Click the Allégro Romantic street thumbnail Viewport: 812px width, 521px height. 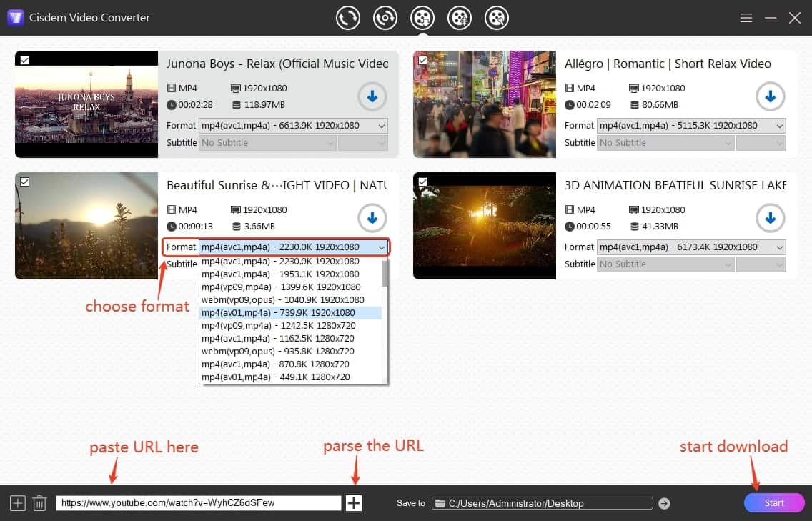click(485, 104)
